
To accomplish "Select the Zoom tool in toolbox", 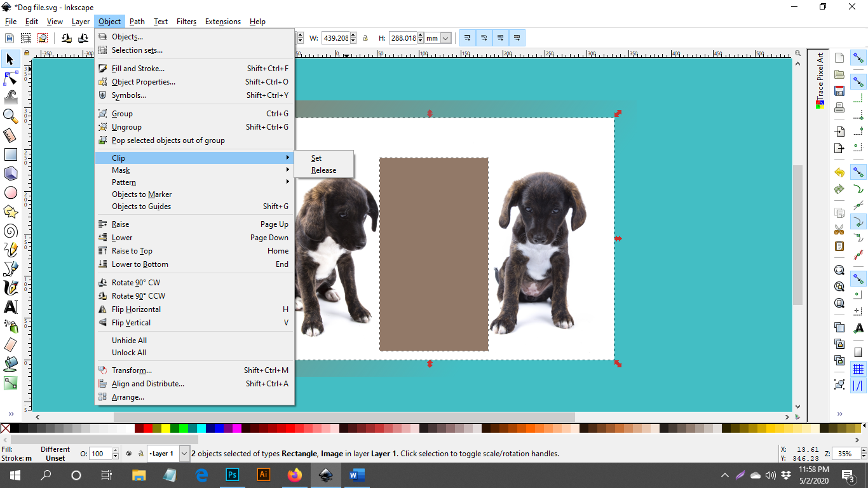I will click(11, 116).
